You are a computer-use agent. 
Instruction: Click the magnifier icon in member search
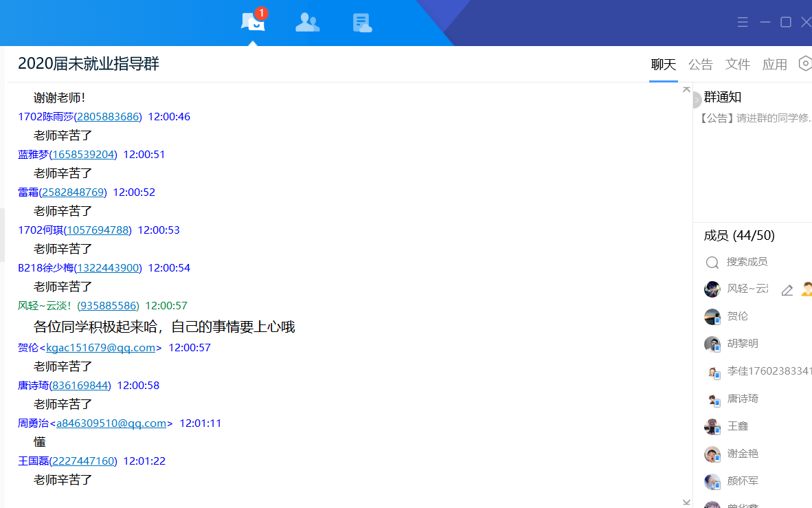712,263
